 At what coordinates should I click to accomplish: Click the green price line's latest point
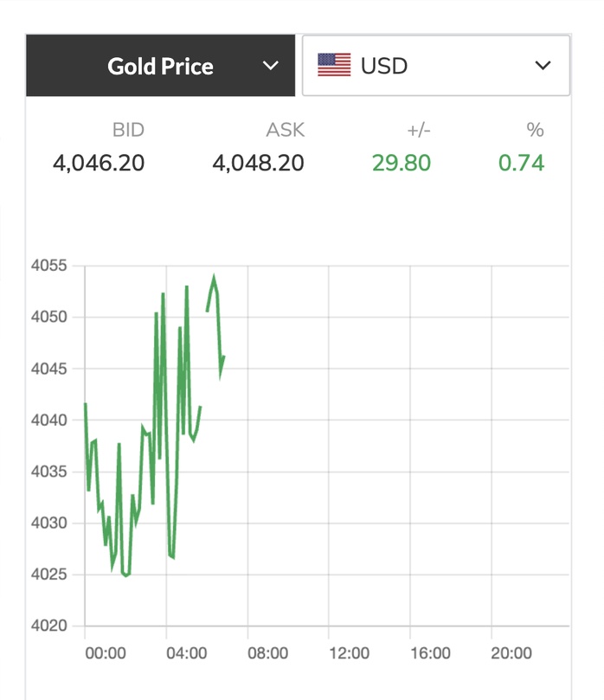click(223, 356)
